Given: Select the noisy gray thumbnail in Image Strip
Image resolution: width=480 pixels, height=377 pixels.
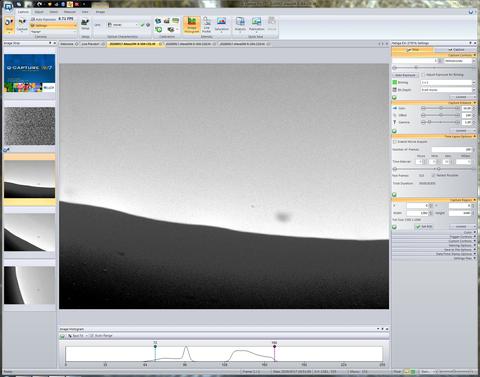Looking at the screenshot, I should point(29,126).
